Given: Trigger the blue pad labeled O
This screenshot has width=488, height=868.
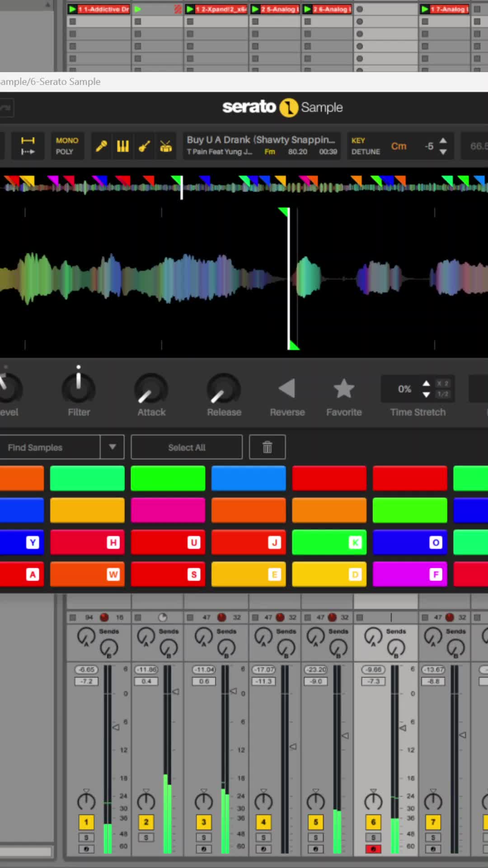Looking at the screenshot, I should [x=410, y=542].
